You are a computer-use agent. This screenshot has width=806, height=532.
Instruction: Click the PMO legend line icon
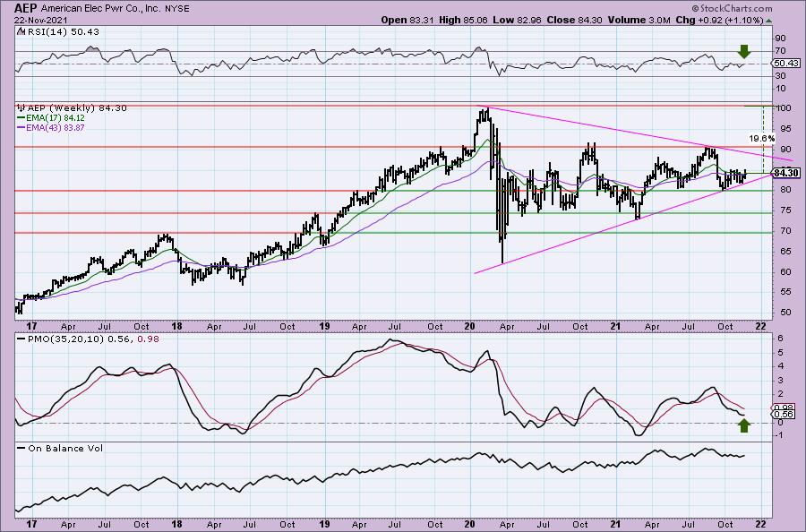tap(21, 339)
